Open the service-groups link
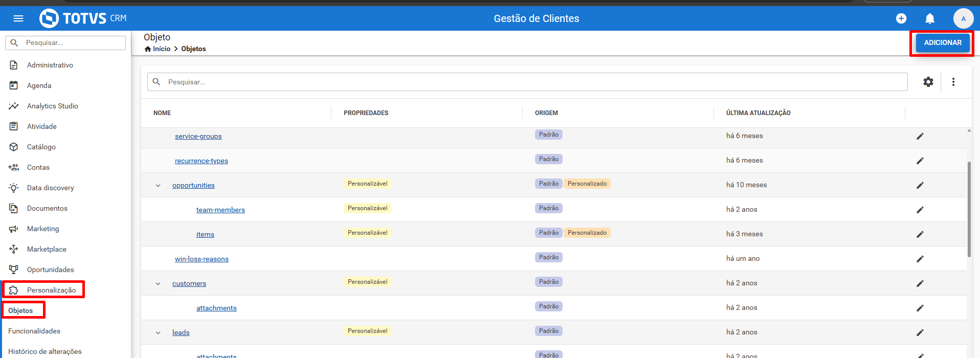 [198, 136]
